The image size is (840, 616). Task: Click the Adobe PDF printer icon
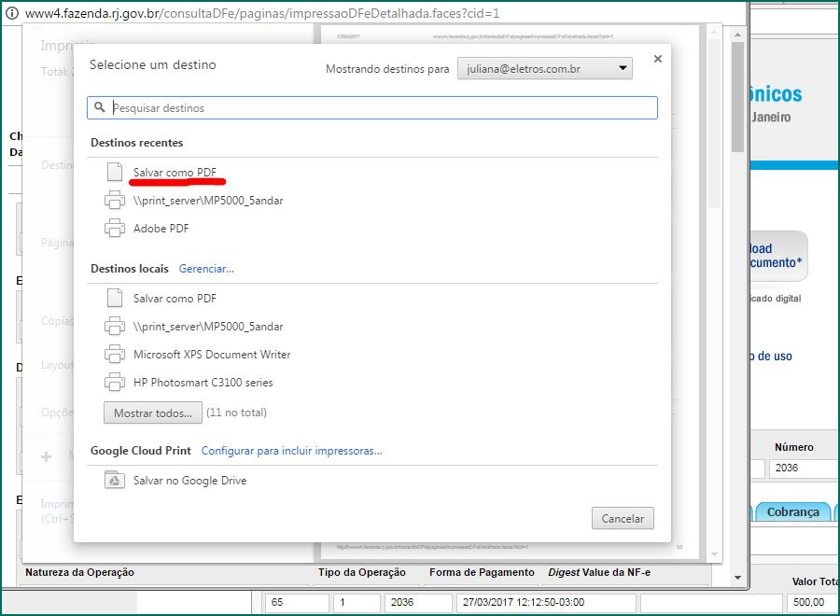pyautogui.click(x=114, y=229)
